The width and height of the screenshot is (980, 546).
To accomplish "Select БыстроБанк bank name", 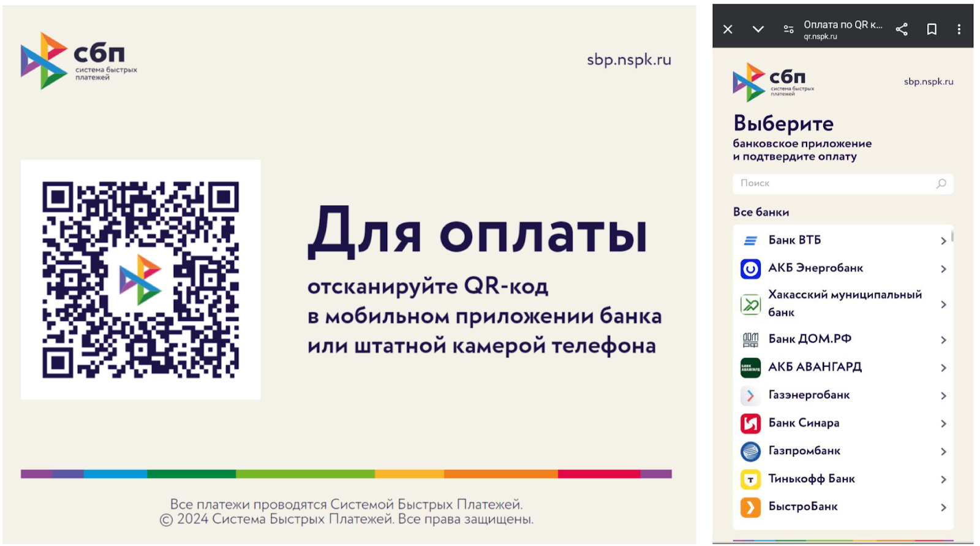I will [803, 507].
